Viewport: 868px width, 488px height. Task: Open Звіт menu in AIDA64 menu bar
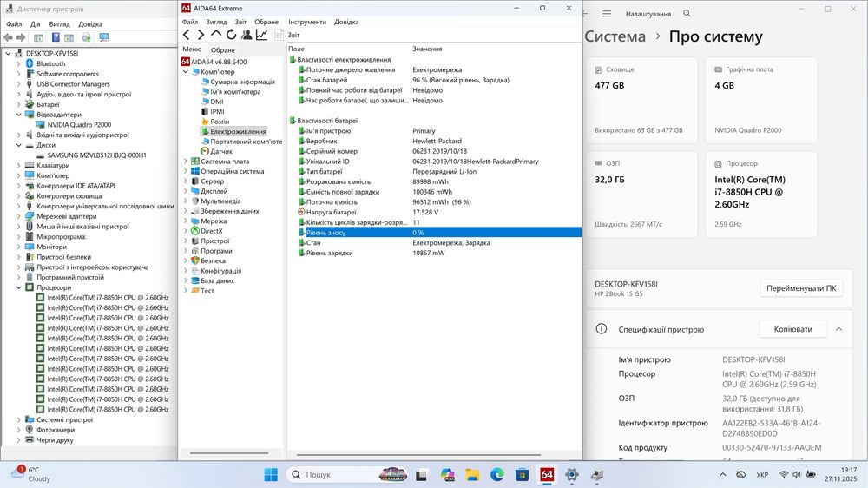pyautogui.click(x=240, y=23)
